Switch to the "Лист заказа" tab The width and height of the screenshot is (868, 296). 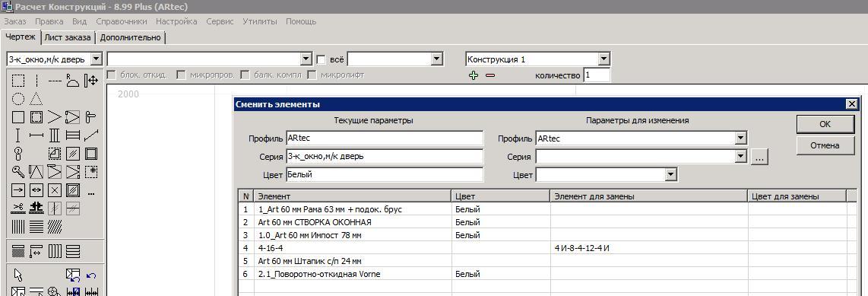pos(68,38)
